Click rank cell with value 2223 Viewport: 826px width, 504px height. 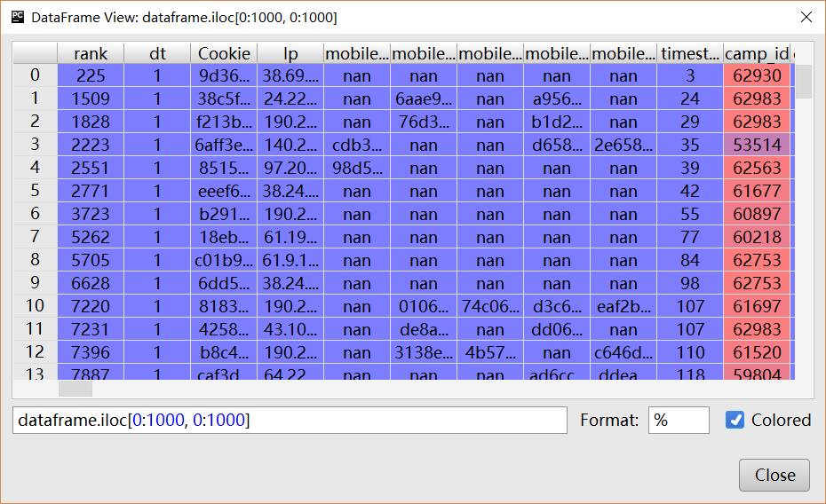click(x=91, y=145)
